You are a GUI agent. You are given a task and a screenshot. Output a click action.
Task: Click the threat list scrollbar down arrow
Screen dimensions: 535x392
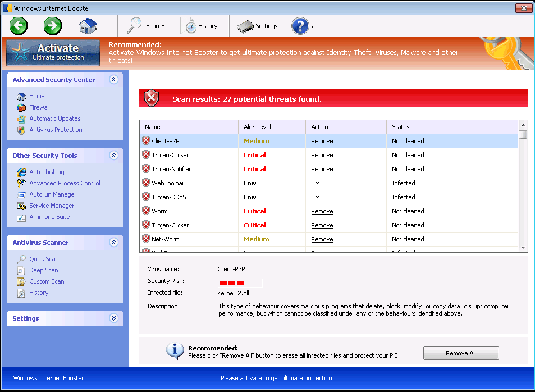click(523, 247)
